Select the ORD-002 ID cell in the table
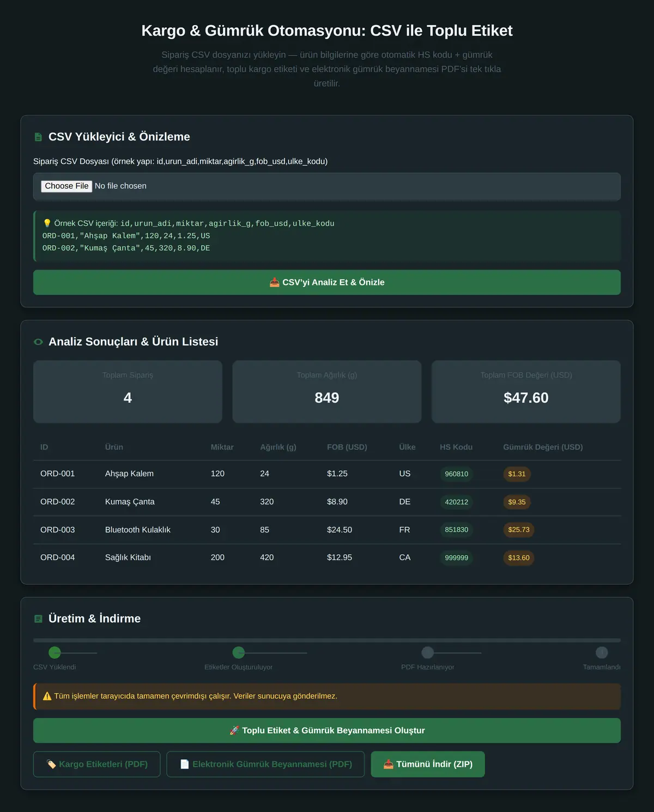 [x=58, y=501]
